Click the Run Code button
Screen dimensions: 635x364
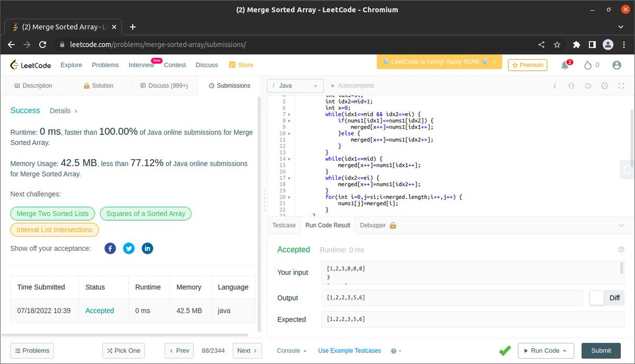pos(546,351)
